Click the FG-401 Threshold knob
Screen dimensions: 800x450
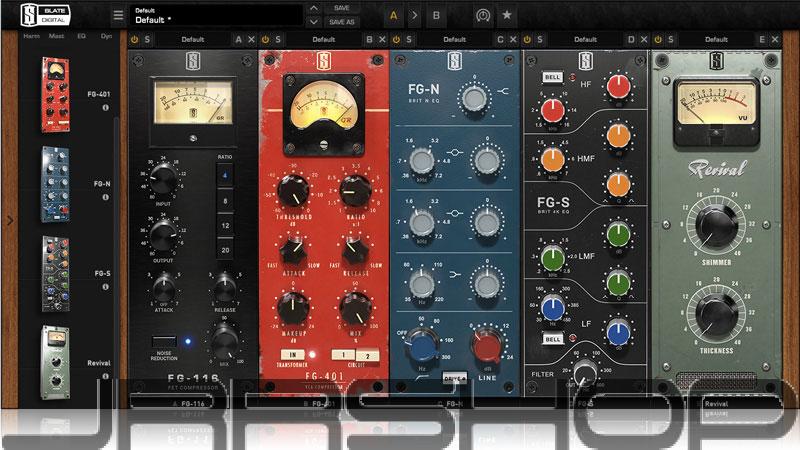click(293, 191)
